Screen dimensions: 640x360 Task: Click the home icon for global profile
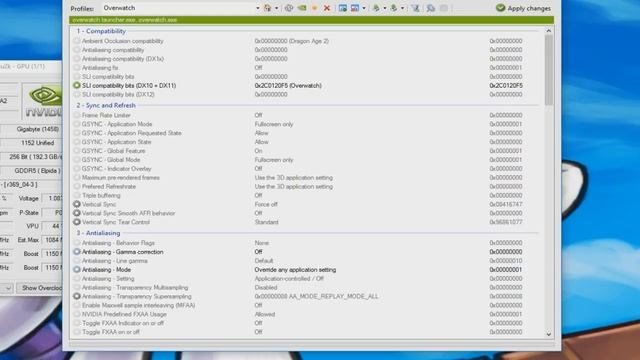(x=267, y=8)
